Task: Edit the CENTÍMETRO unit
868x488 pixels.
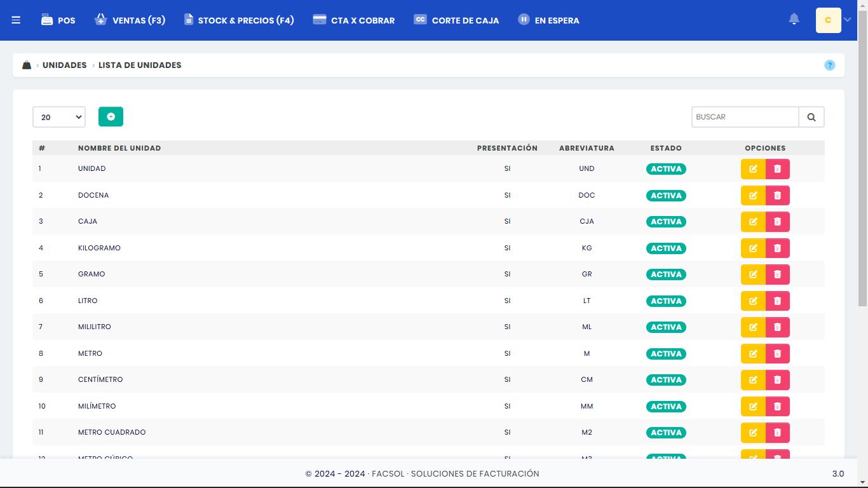Action: (x=753, y=380)
